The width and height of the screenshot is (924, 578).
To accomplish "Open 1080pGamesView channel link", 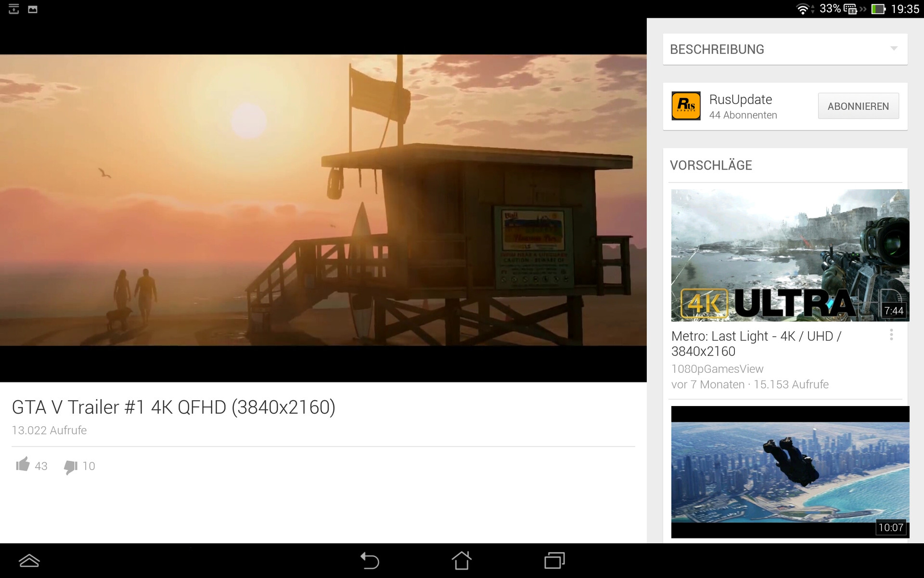I will tap(717, 369).
